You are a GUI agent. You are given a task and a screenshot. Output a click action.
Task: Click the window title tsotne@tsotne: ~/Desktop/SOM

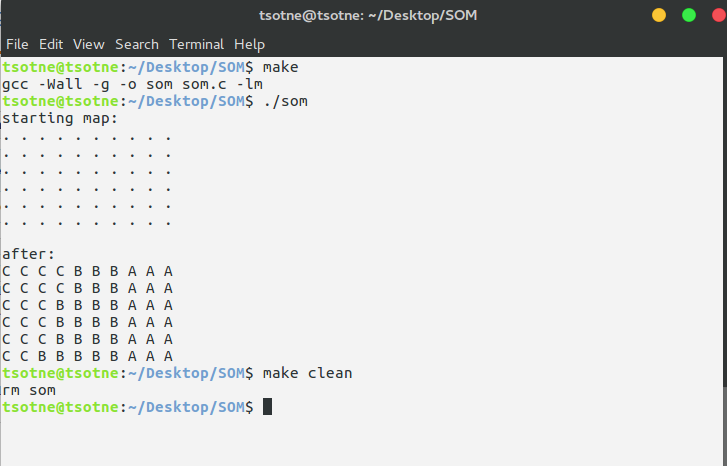pos(368,15)
